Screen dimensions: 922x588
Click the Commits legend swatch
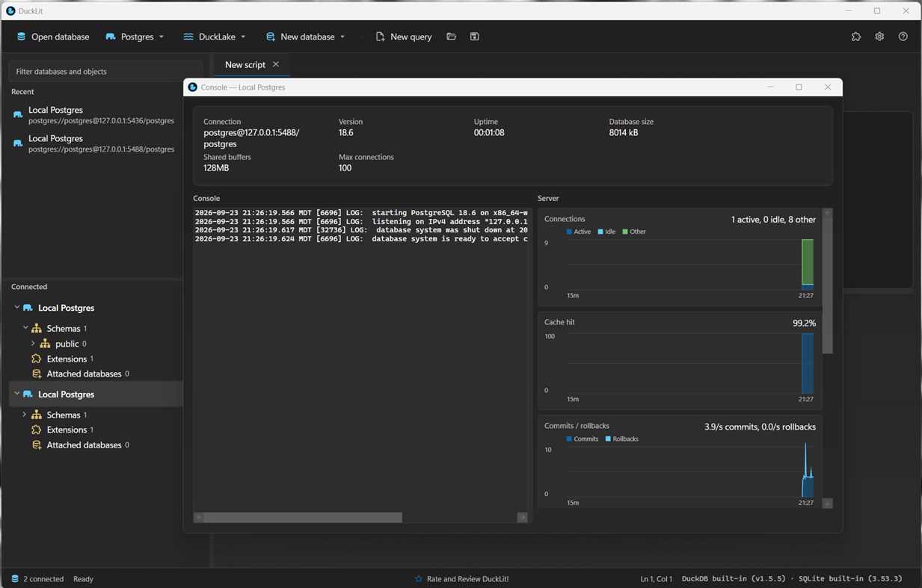[569, 439]
